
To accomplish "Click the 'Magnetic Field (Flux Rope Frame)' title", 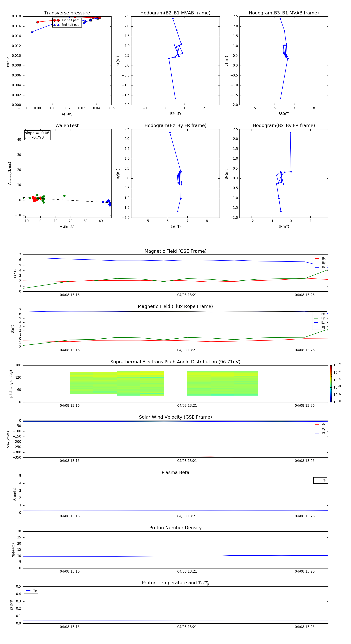I will pyautogui.click(x=175, y=307).
